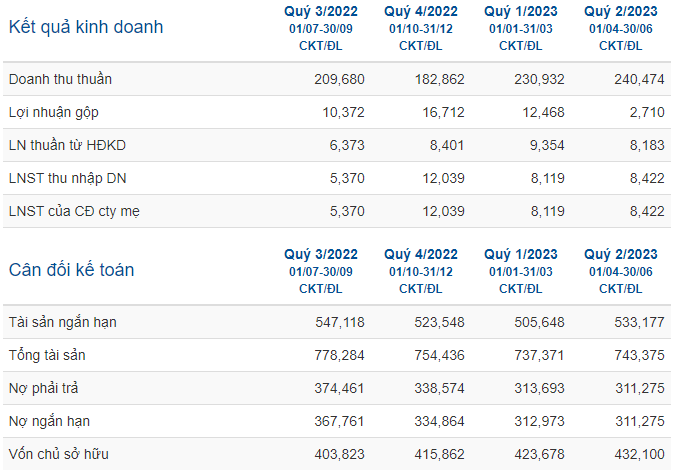This screenshot has width=674, height=470.
Task: Select Quý 1/2023 header in Kết quả kinh doanh
Action: click(521, 12)
